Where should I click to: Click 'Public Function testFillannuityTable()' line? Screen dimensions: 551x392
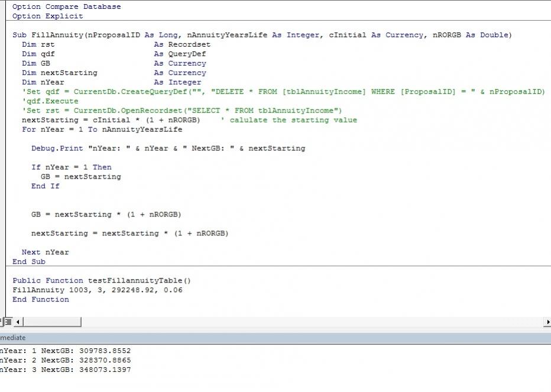(x=102, y=281)
